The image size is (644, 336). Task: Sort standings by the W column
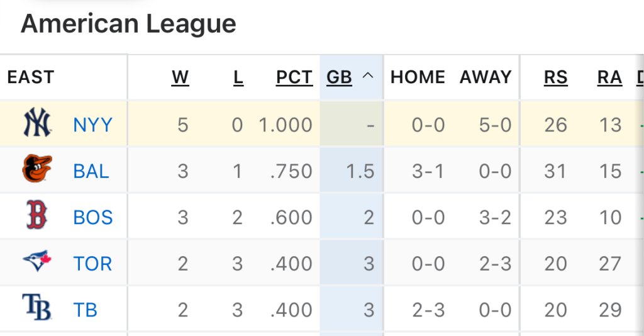pyautogui.click(x=180, y=77)
